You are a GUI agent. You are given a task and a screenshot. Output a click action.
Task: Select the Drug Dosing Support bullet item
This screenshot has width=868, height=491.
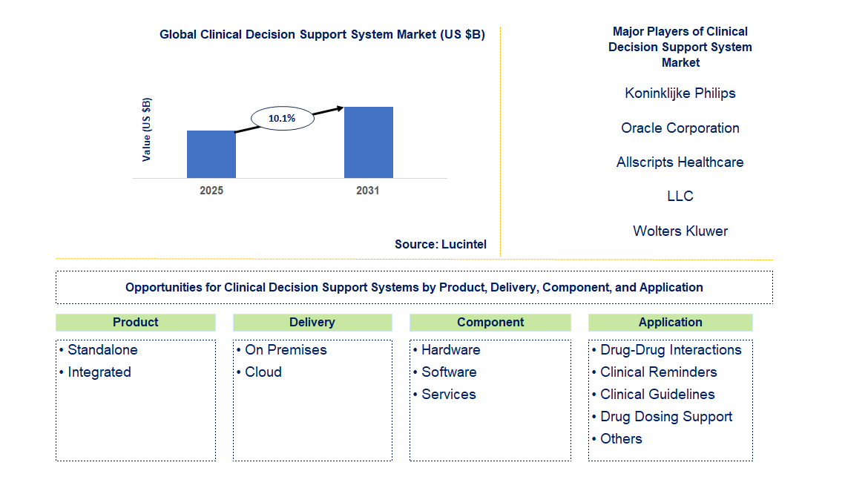point(662,417)
